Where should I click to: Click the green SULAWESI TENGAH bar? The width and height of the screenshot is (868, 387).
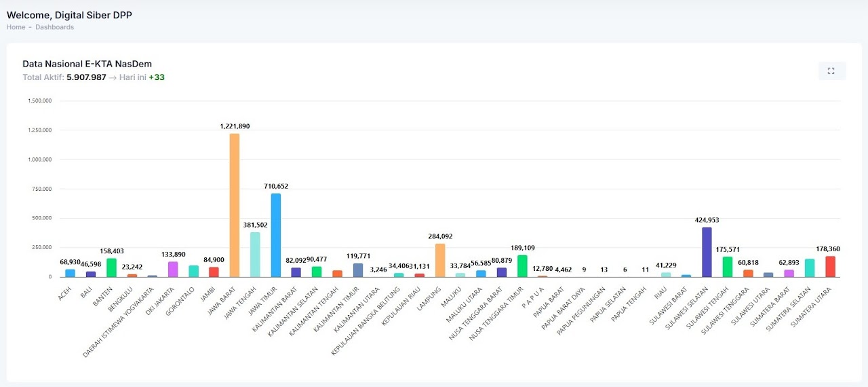(728, 267)
